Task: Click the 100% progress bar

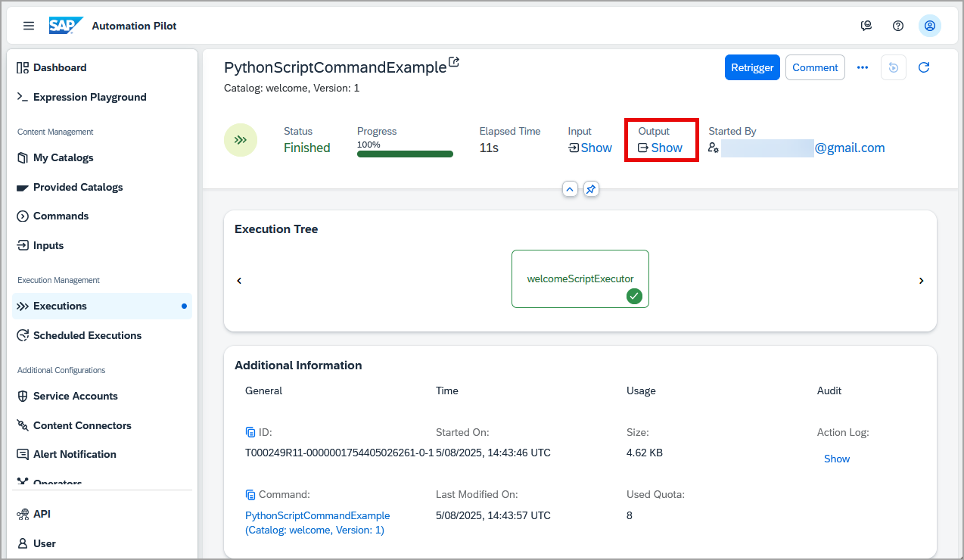Action: click(405, 154)
